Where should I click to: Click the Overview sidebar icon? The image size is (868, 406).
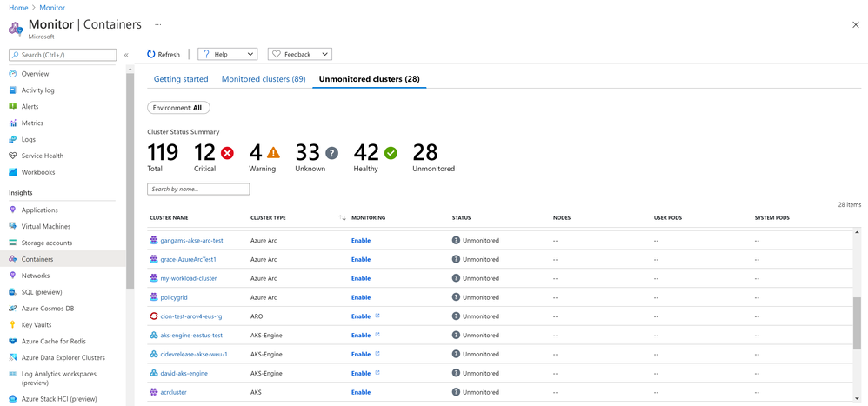tap(13, 74)
